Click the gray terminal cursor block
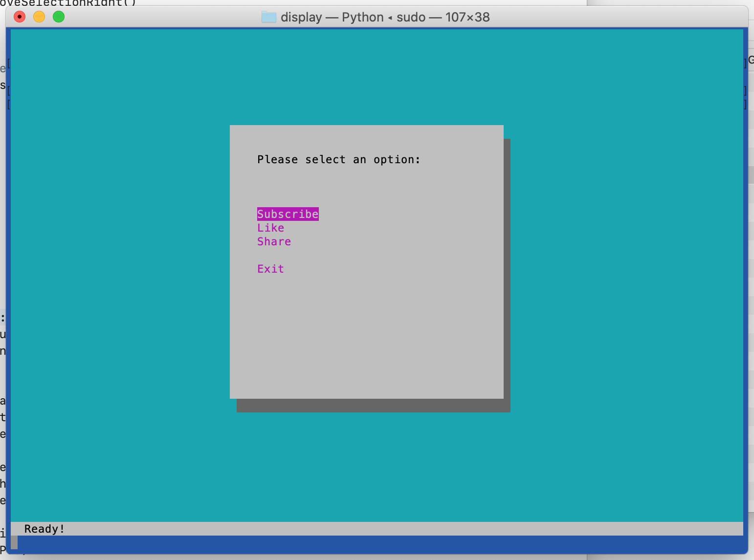The image size is (754, 560). pos(14,542)
